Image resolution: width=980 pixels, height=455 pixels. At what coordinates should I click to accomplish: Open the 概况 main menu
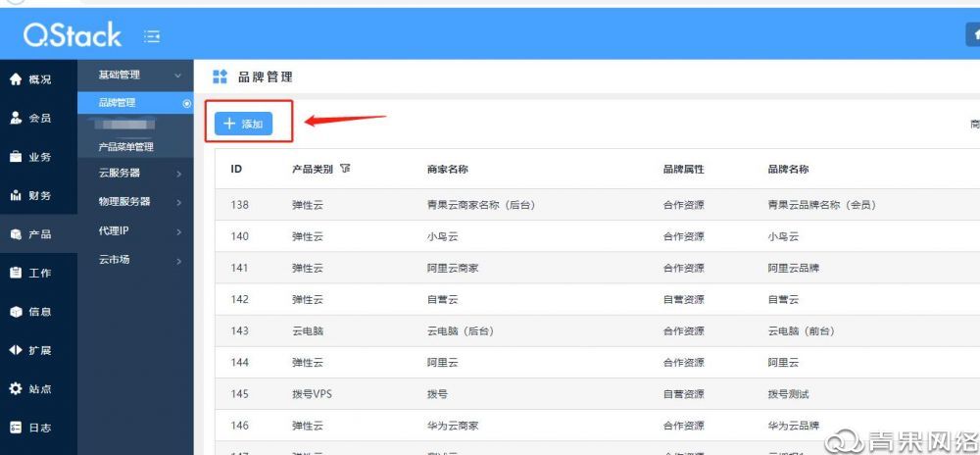point(39,79)
